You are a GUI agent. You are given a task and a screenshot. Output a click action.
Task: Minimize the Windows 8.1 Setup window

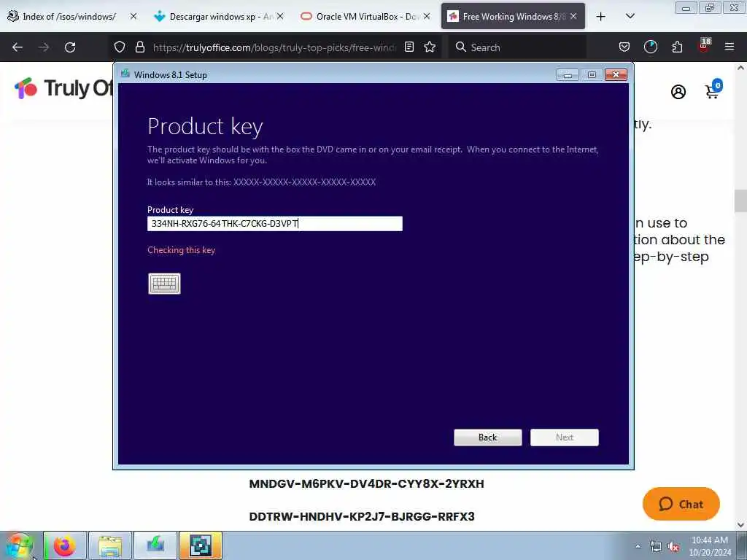point(568,75)
